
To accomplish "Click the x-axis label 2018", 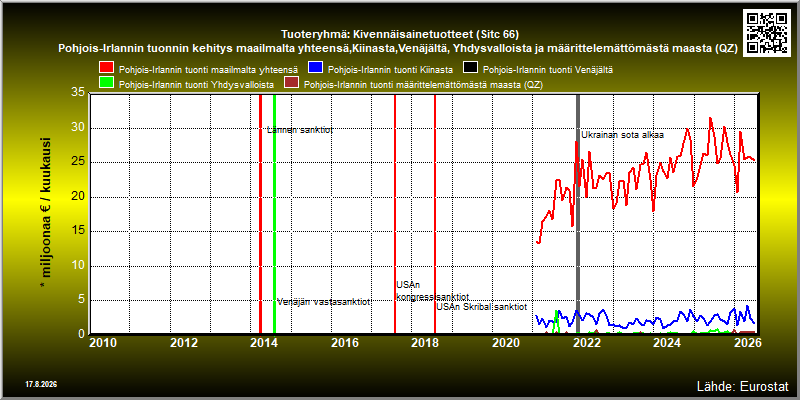I will [x=426, y=342].
